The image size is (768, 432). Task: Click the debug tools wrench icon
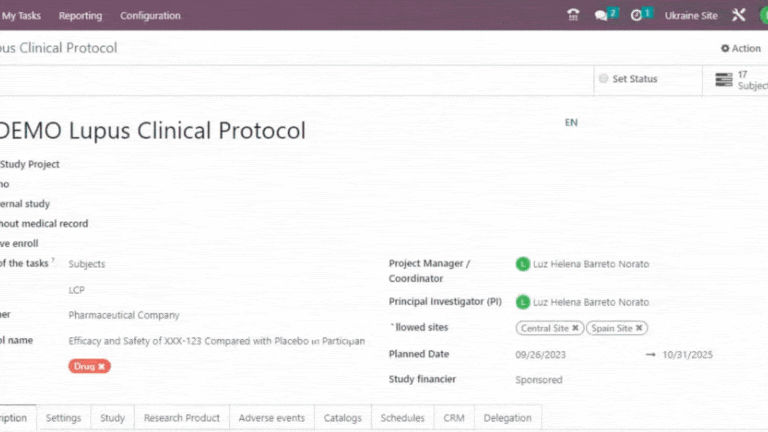[739, 15]
